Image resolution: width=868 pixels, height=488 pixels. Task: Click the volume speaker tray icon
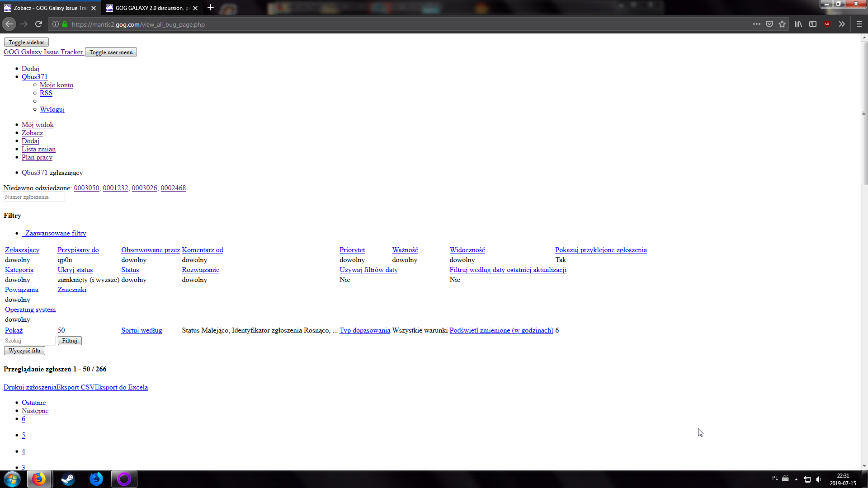(819, 479)
